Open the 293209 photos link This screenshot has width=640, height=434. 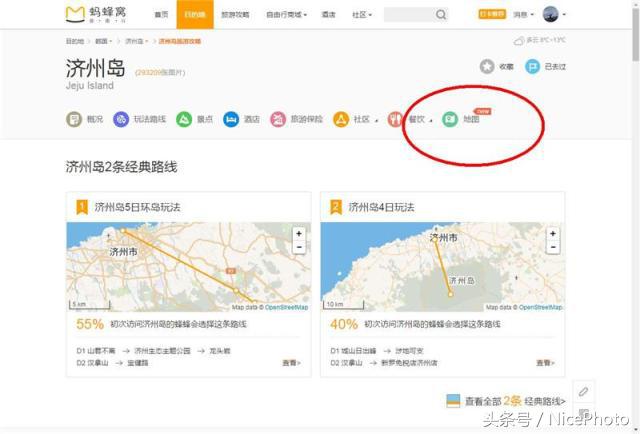[160, 72]
